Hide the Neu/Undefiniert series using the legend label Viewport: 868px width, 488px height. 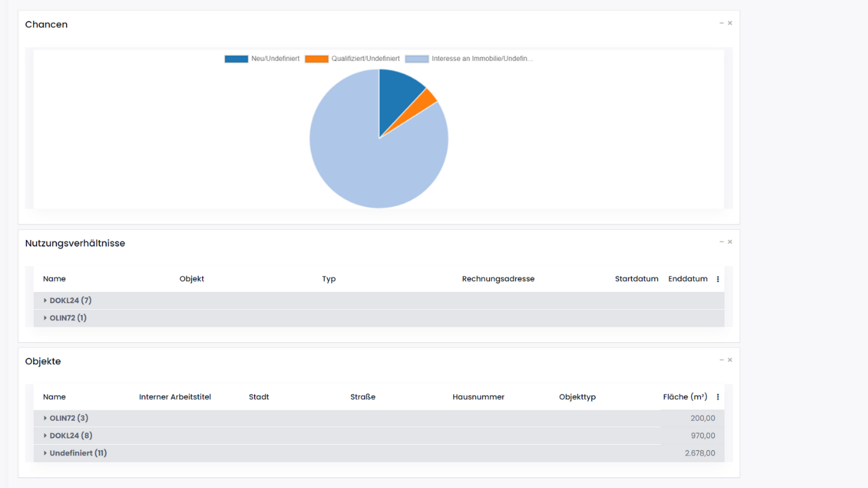pyautogui.click(x=275, y=58)
